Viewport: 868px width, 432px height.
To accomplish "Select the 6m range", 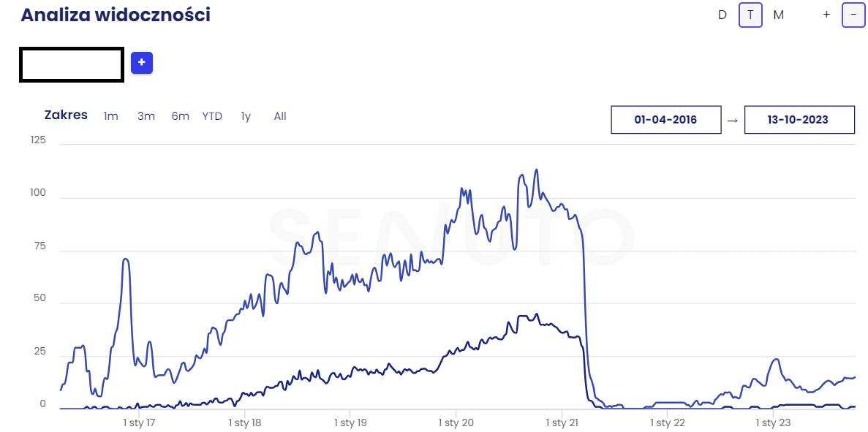I will click(x=180, y=116).
